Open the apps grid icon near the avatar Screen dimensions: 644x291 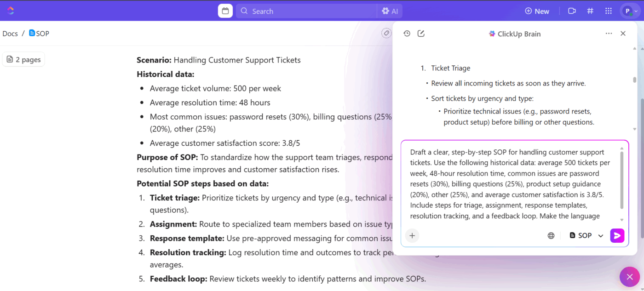pos(608,11)
